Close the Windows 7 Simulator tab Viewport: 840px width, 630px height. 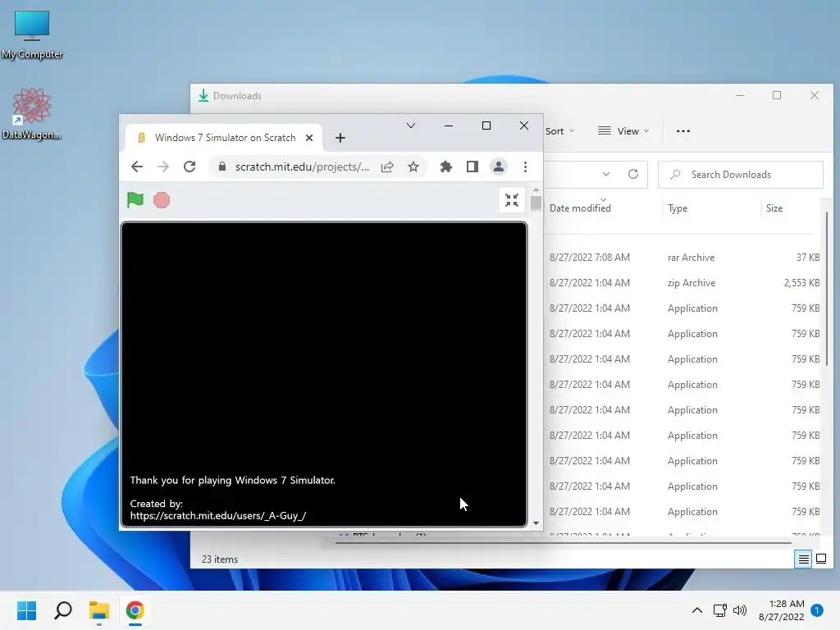pyautogui.click(x=309, y=138)
